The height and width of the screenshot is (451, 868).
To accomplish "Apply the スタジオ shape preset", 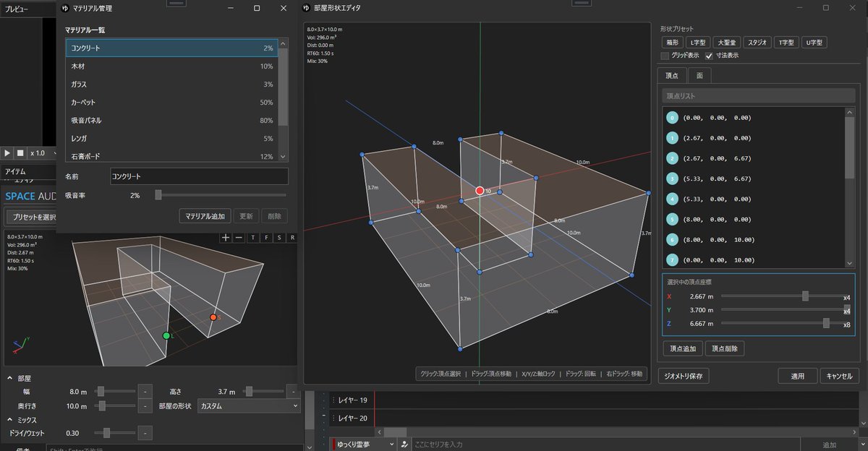I will [757, 43].
